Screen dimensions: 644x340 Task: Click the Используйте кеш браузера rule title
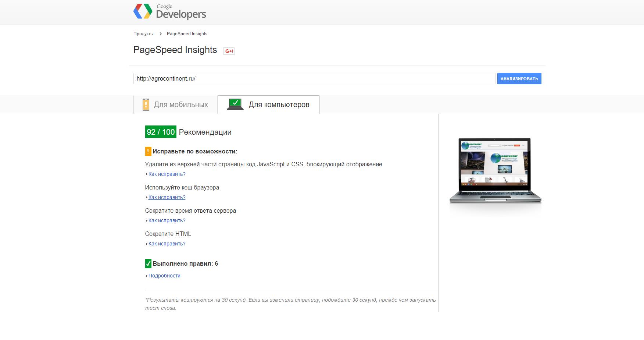pyautogui.click(x=182, y=187)
